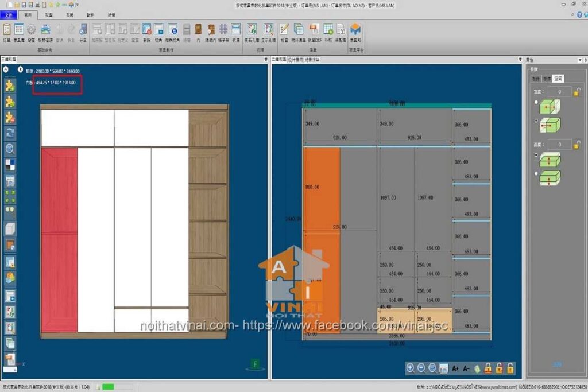Click the zoom in magnifier in 2D view
The height and width of the screenshot is (392, 588).
[410, 368]
